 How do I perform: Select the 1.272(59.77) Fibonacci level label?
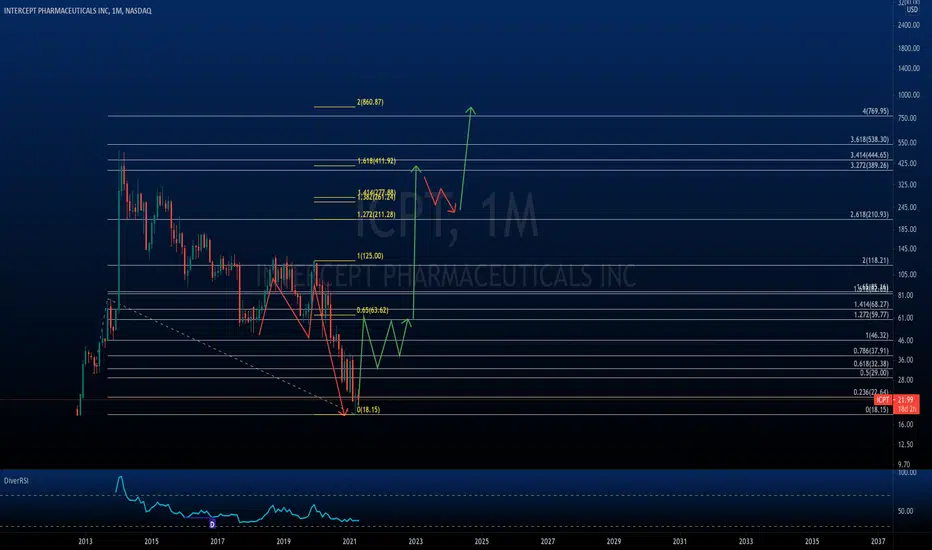click(871, 315)
